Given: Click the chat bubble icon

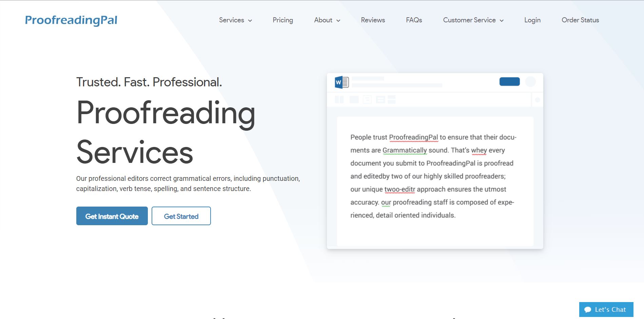Looking at the screenshot, I should (x=588, y=310).
